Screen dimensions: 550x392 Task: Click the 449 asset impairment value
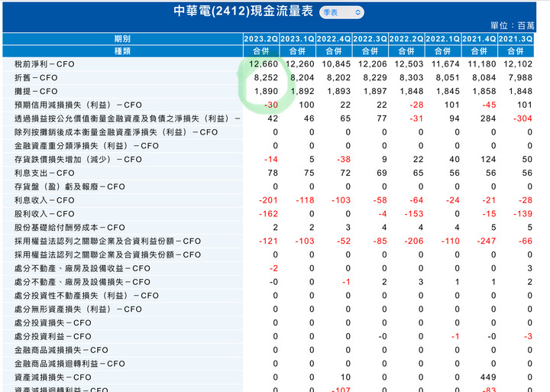click(x=487, y=377)
